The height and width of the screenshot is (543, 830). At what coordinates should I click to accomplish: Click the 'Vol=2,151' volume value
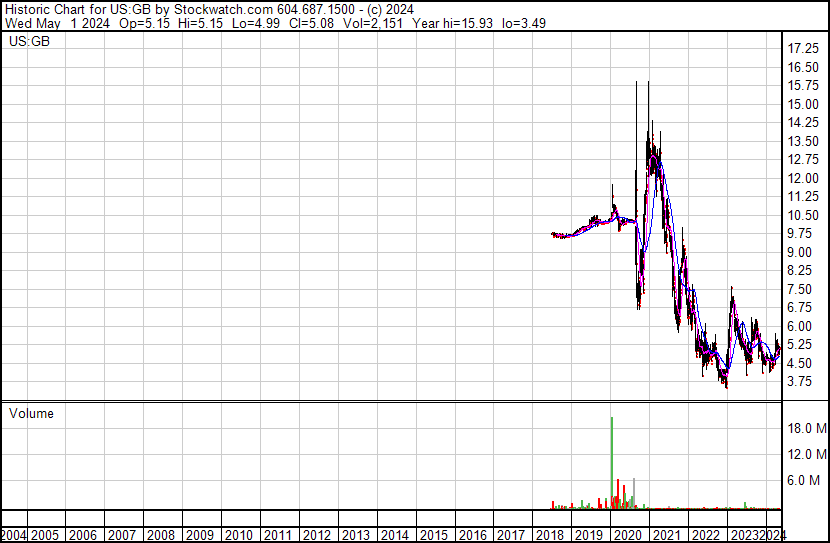click(x=373, y=23)
